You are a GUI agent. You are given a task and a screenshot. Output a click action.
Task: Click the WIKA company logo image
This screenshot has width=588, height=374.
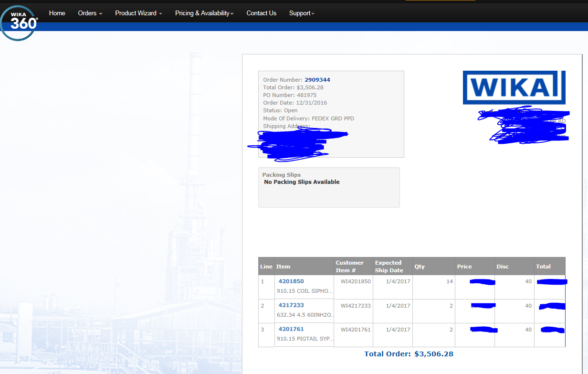(514, 87)
